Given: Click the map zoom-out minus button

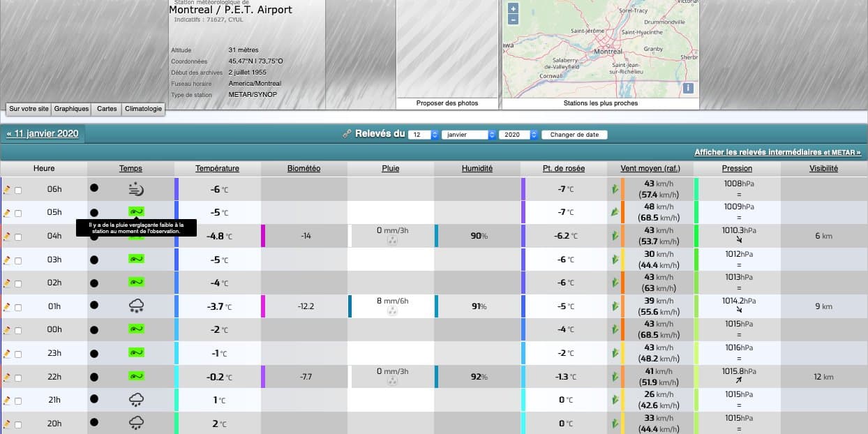Looking at the screenshot, I should (x=514, y=20).
